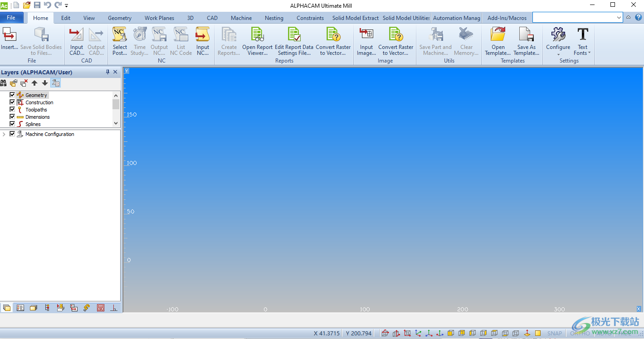Click the gold clamp icon in bottom panel tabs
The width and height of the screenshot is (644, 339).
click(x=87, y=308)
